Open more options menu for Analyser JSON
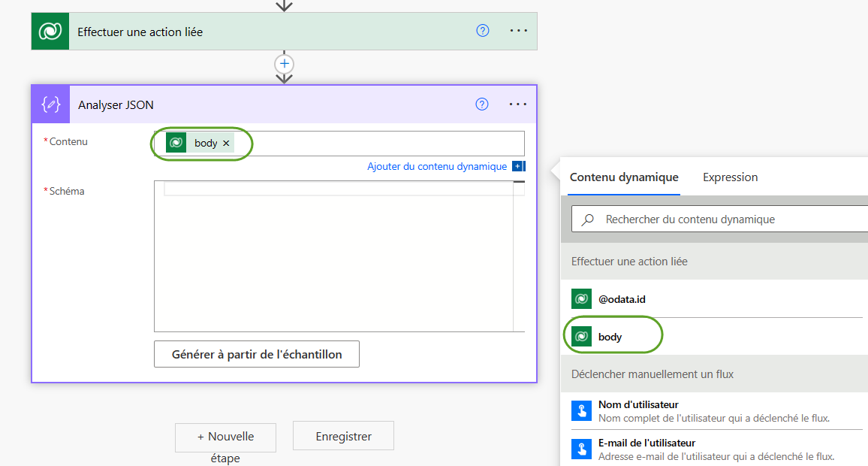 518,104
